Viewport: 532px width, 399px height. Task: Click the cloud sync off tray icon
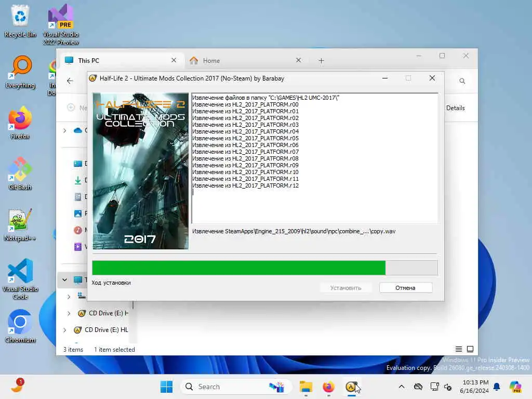[418, 387]
